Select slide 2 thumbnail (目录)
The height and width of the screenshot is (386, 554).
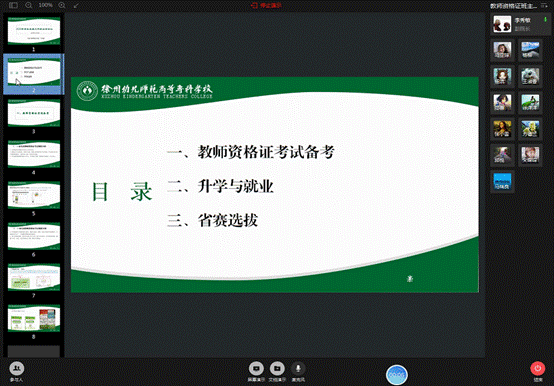(x=34, y=72)
